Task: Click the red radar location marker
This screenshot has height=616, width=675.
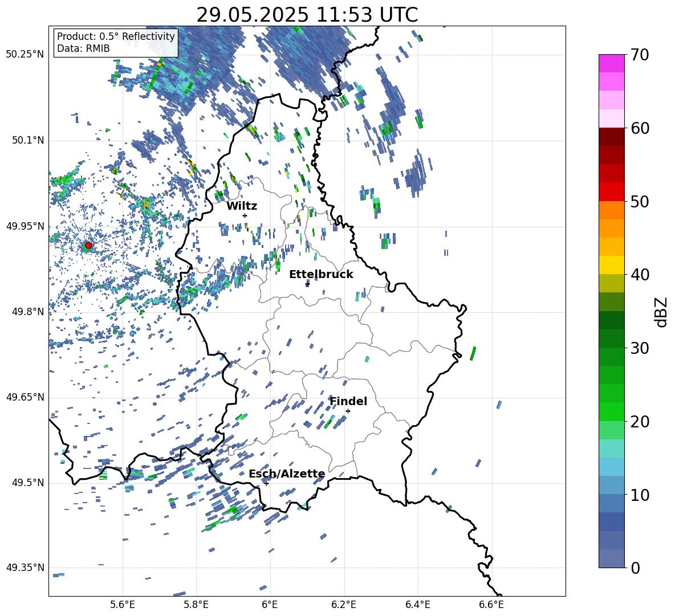Action: 88,246
